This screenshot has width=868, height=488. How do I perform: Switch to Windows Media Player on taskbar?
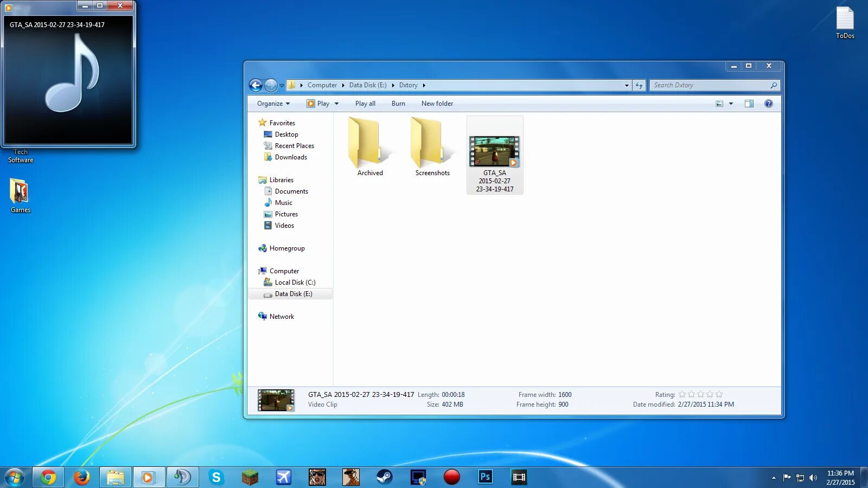pos(149,477)
